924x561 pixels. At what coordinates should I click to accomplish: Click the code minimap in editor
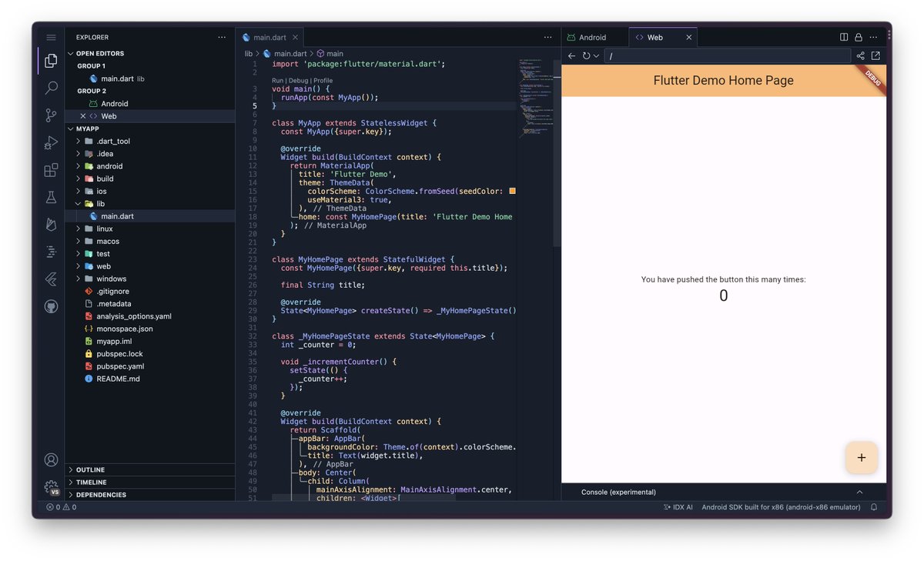(535, 100)
